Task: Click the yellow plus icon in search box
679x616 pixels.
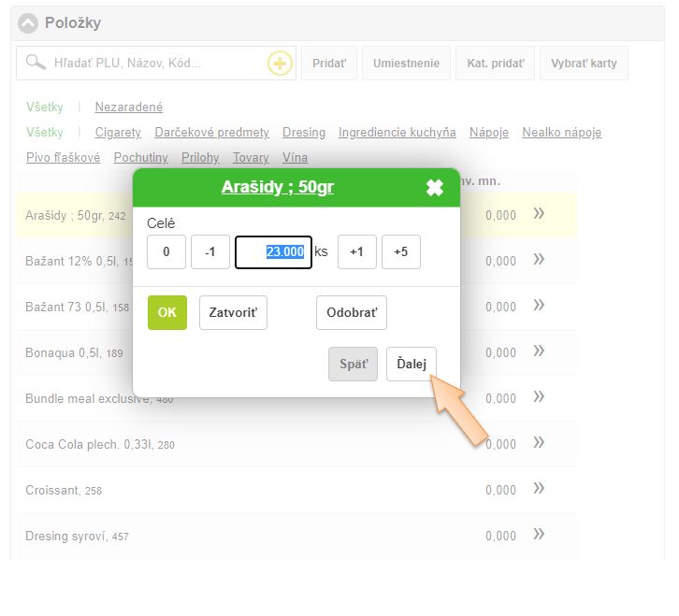Action: coord(280,64)
